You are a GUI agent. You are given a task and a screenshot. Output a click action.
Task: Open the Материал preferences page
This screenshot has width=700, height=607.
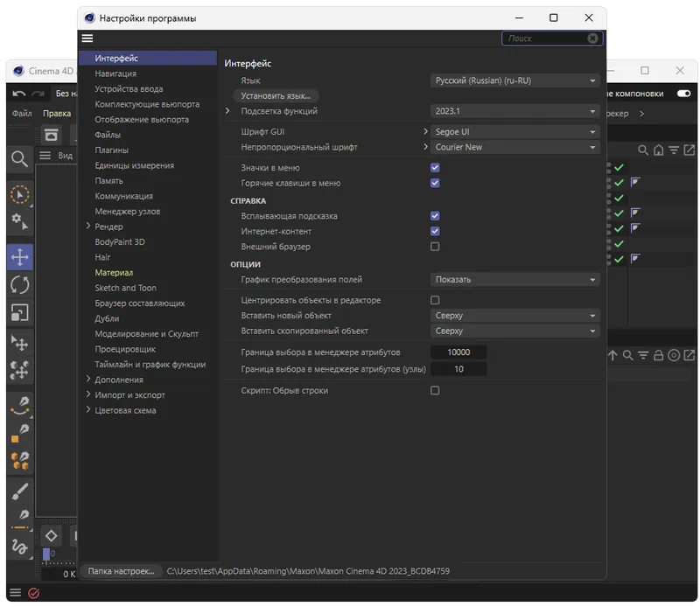(114, 273)
